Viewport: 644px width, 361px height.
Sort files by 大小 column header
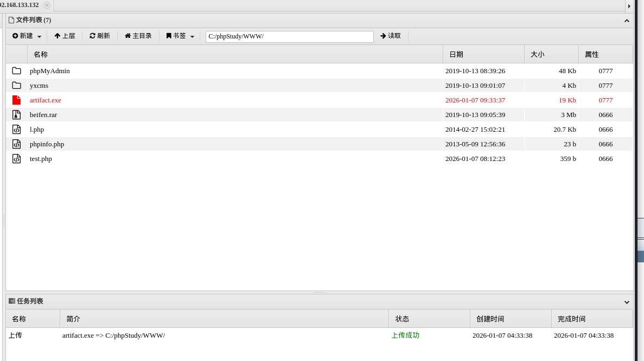pos(551,54)
